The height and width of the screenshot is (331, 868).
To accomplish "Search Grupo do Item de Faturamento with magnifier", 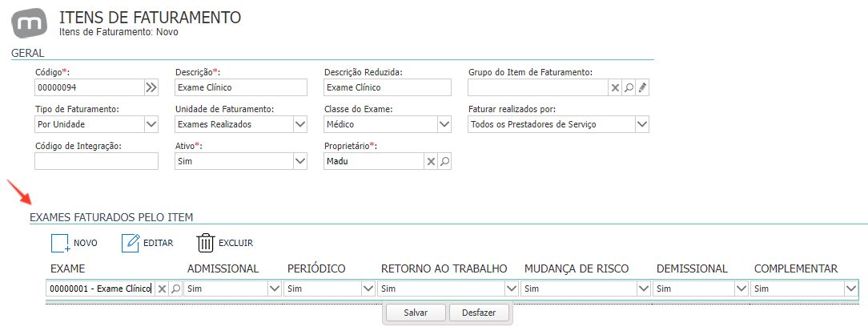I will (x=629, y=87).
